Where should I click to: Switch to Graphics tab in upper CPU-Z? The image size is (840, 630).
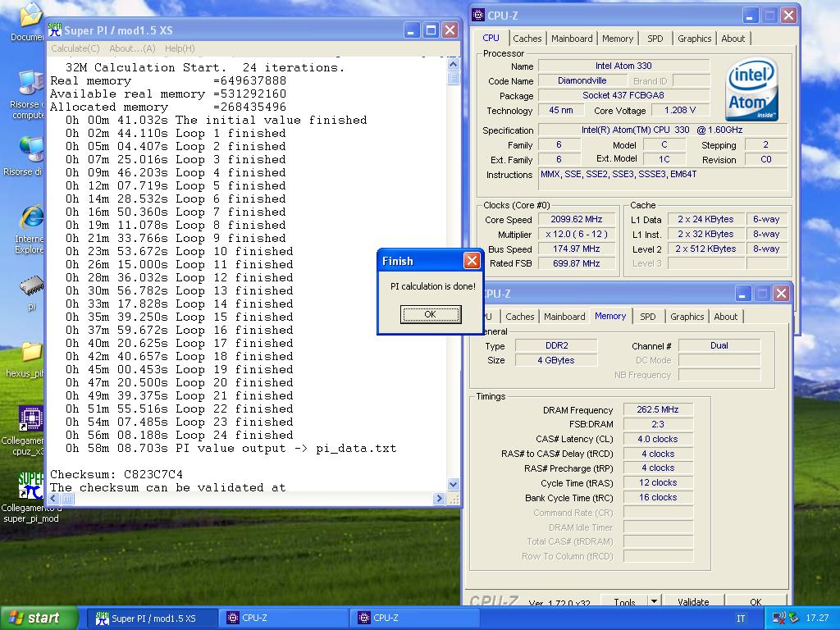694,39
